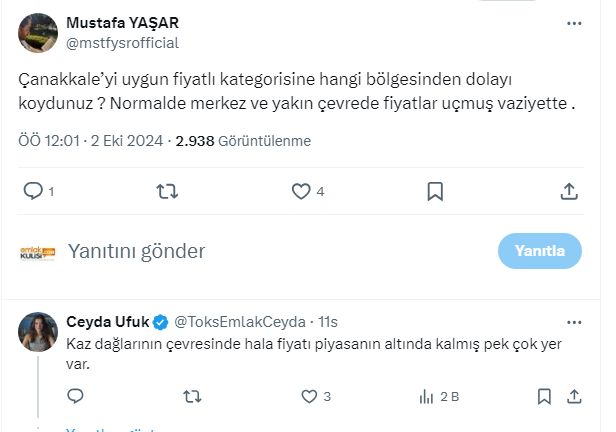Share Mustafa YAŞAR's tweet
This screenshot has width=616, height=432.
click(568, 190)
